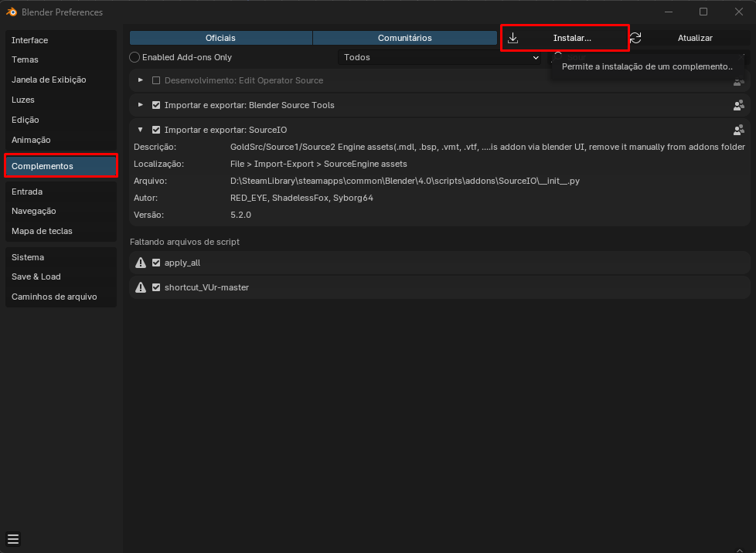The height and width of the screenshot is (553, 756).
Task: Click the warning triangle next to shortcut_VUr-master
Action: coord(141,287)
